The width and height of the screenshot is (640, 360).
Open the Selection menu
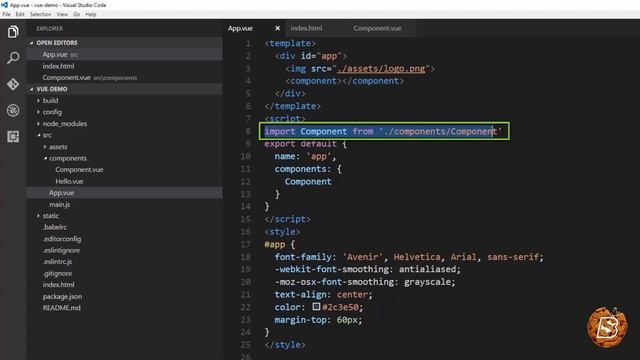pyautogui.click(x=40, y=14)
